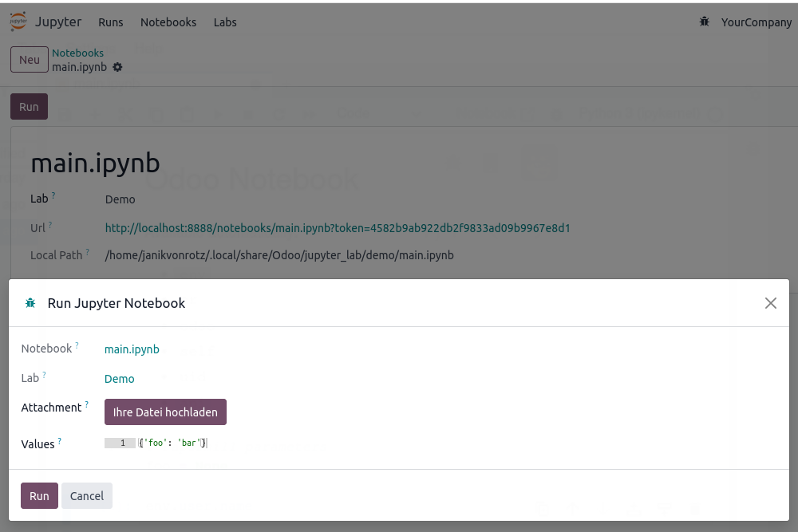
Task: Open Demo lab link in dialog
Action: 119,379
